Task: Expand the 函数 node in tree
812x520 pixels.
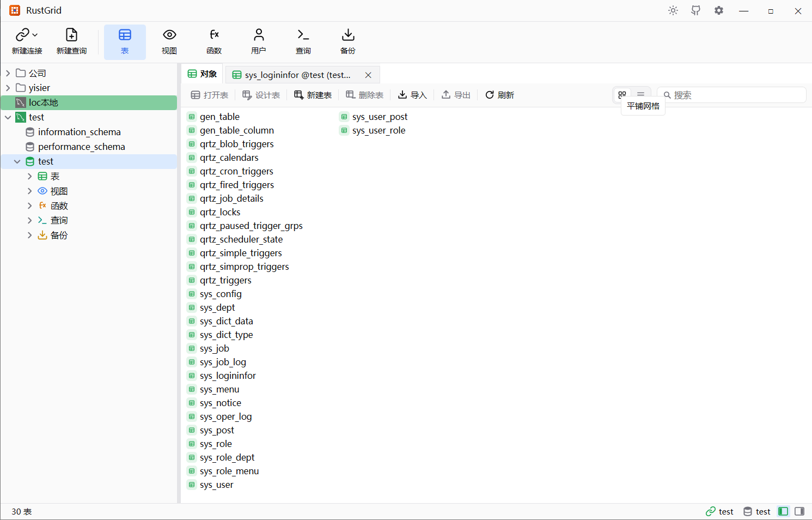Action: pyautogui.click(x=30, y=205)
